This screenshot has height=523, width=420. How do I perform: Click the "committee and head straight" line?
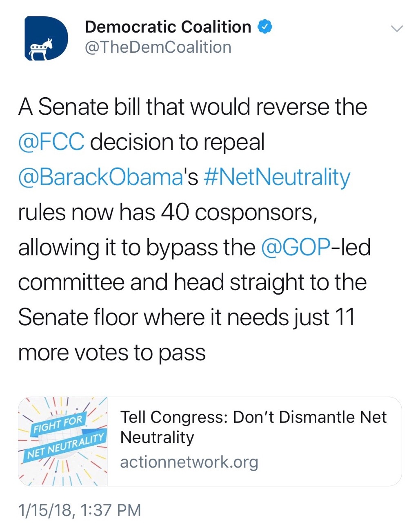192,283
